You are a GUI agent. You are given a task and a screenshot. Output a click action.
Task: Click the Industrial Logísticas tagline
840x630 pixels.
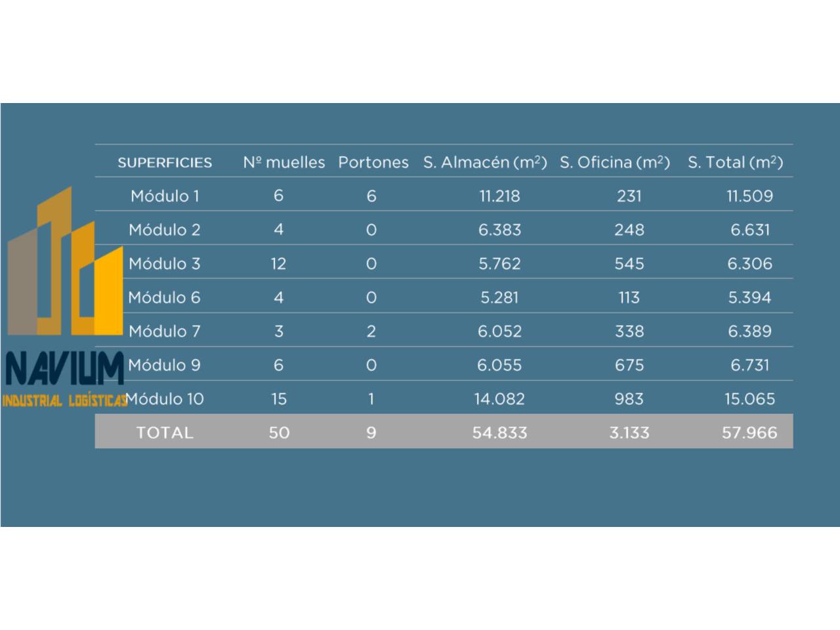click(x=64, y=400)
